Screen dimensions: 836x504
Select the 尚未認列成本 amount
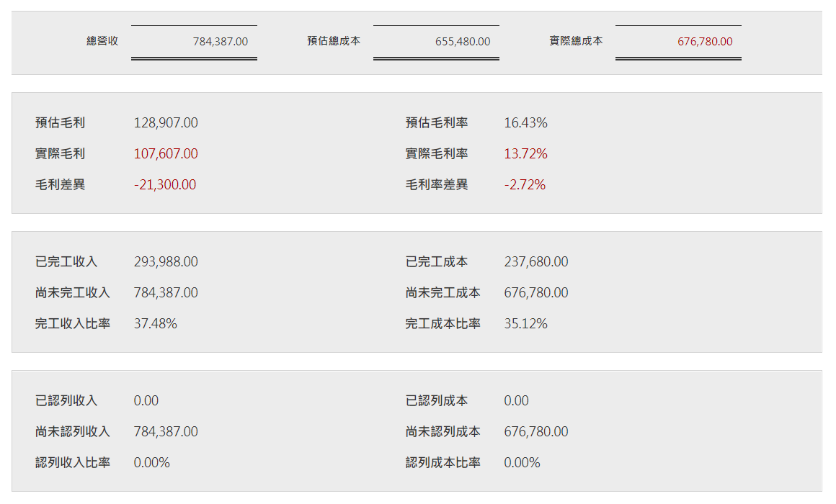pyautogui.click(x=536, y=432)
